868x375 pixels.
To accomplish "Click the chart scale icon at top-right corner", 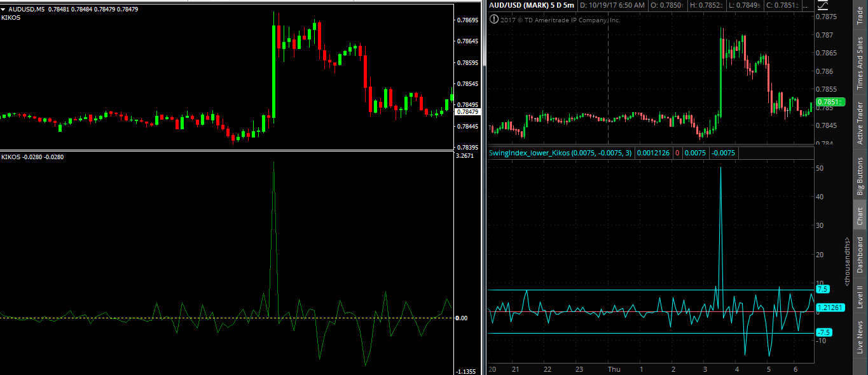I will [823, 5].
